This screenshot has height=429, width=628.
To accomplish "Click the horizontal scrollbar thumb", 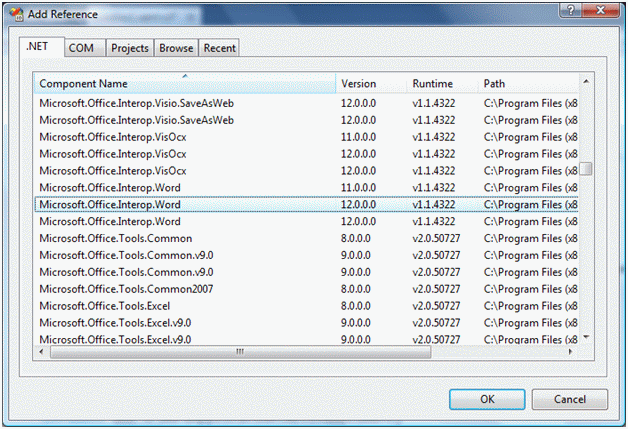I will 240,352.
